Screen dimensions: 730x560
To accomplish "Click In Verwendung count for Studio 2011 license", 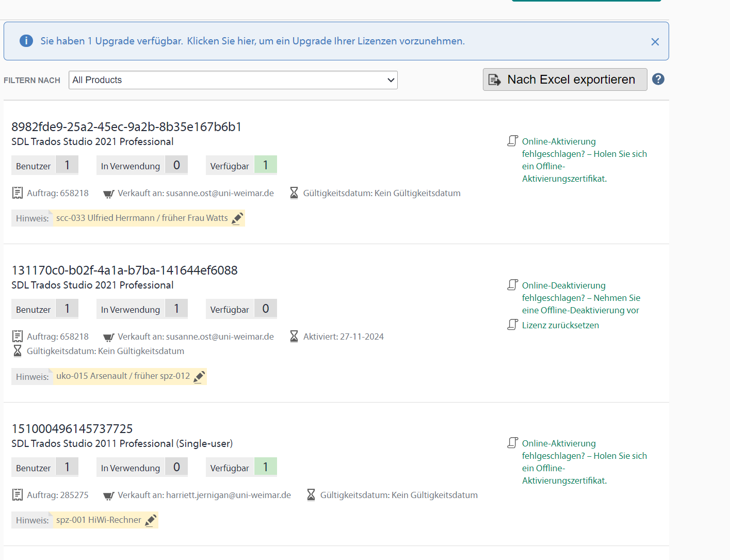I will (x=176, y=467).
